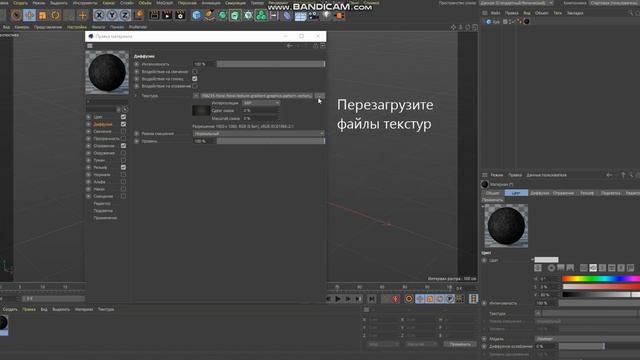The image size is (640, 360).
Task: Toggle the Color channel checkbox
Action: tap(123, 117)
